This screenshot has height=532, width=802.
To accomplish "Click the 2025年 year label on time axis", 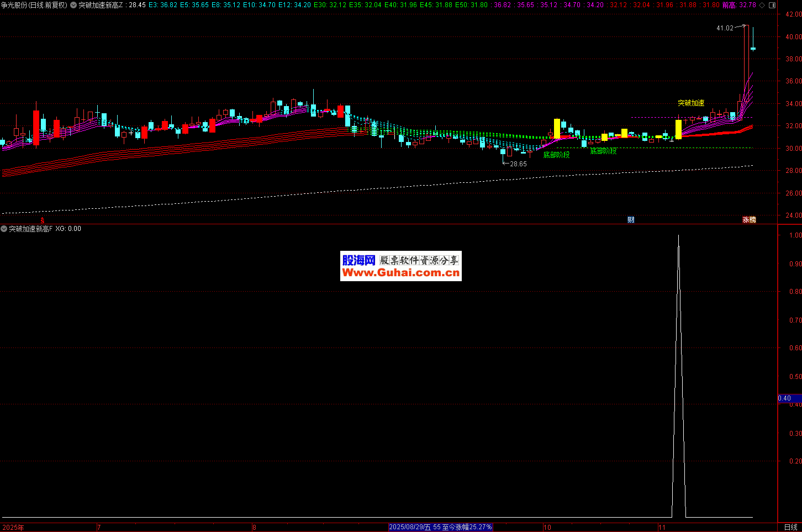I will point(13,528).
